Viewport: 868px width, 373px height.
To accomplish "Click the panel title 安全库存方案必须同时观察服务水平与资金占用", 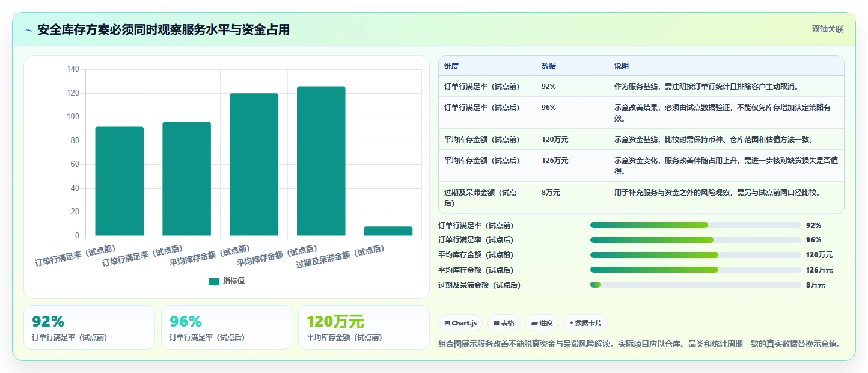I will (164, 29).
